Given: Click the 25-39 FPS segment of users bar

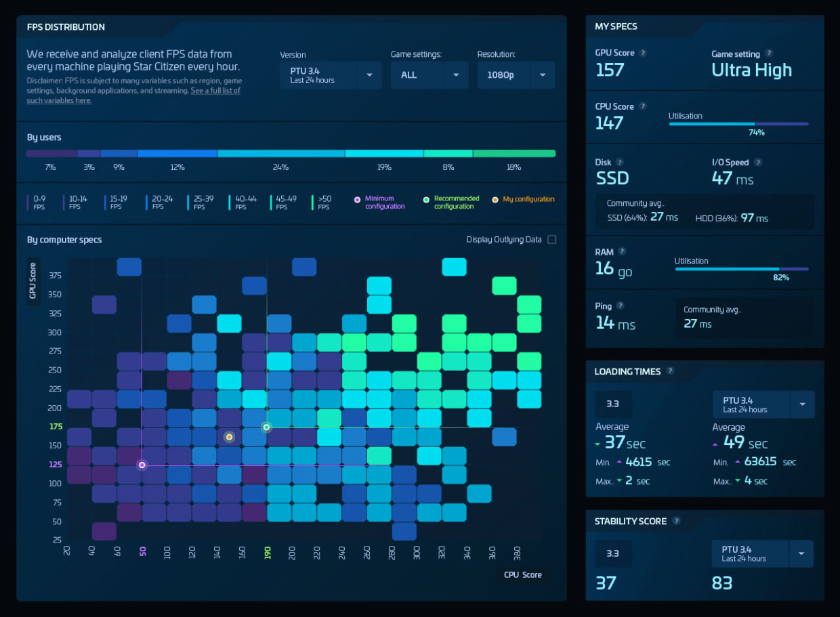Looking at the screenshot, I should tap(281, 154).
